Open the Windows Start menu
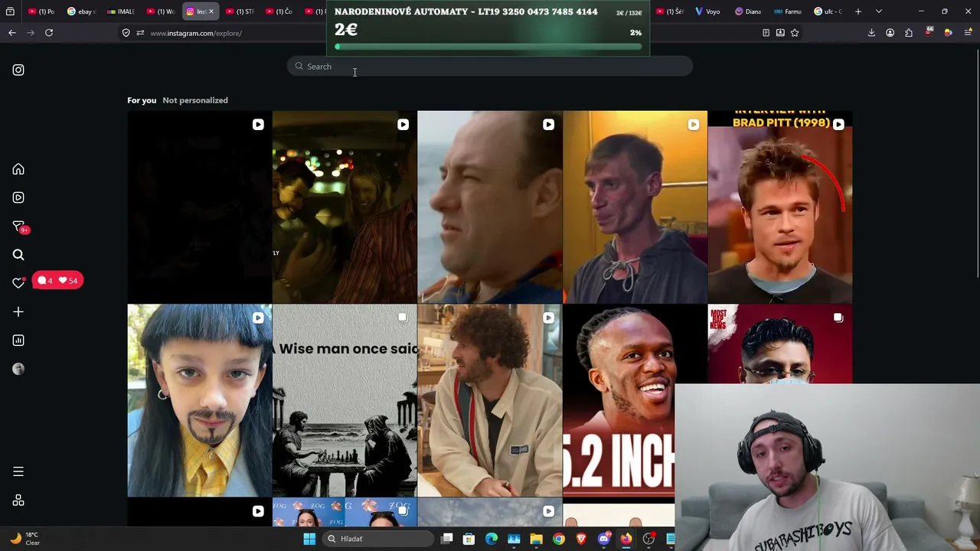The height and width of the screenshot is (551, 980). coord(309,539)
